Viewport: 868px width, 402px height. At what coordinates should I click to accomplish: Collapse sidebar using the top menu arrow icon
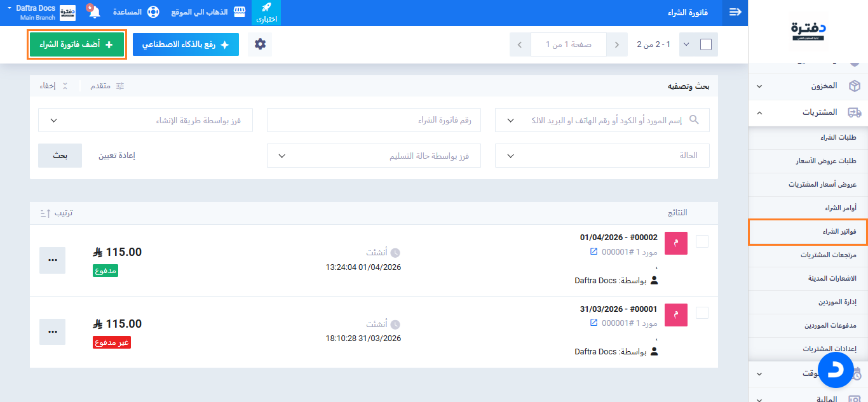coord(735,13)
